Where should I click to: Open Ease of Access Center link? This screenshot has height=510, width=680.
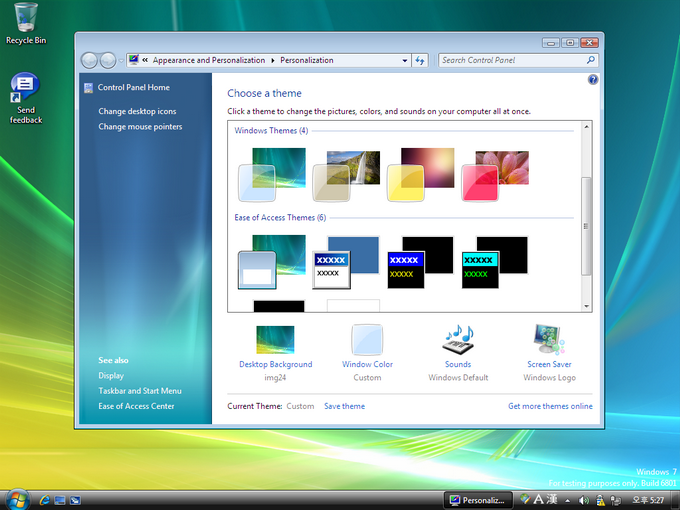(136, 406)
